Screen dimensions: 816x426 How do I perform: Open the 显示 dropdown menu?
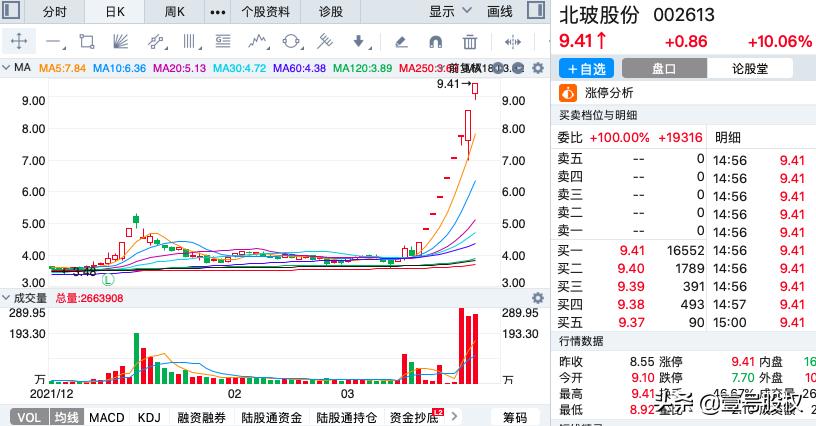tap(450, 11)
